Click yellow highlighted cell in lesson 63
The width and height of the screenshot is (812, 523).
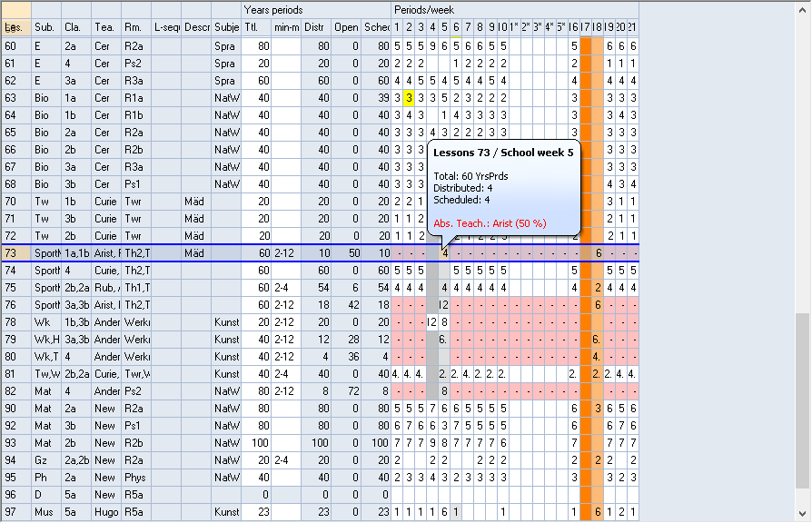[409, 98]
